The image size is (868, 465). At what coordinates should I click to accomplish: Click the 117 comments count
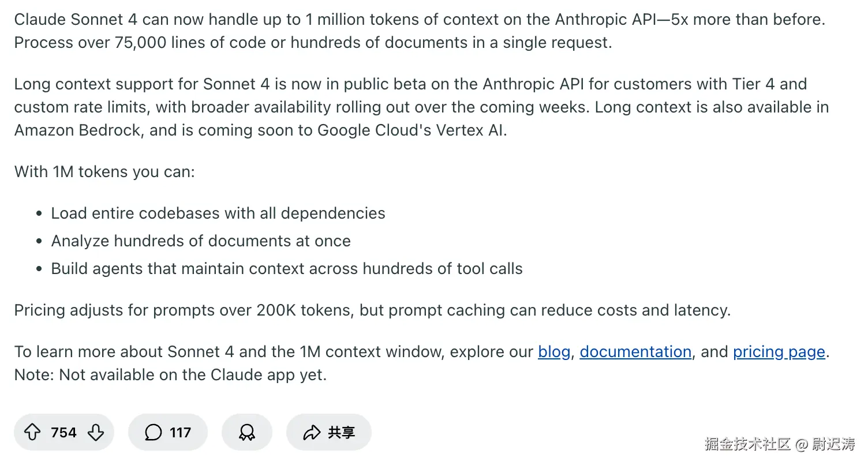point(180,432)
